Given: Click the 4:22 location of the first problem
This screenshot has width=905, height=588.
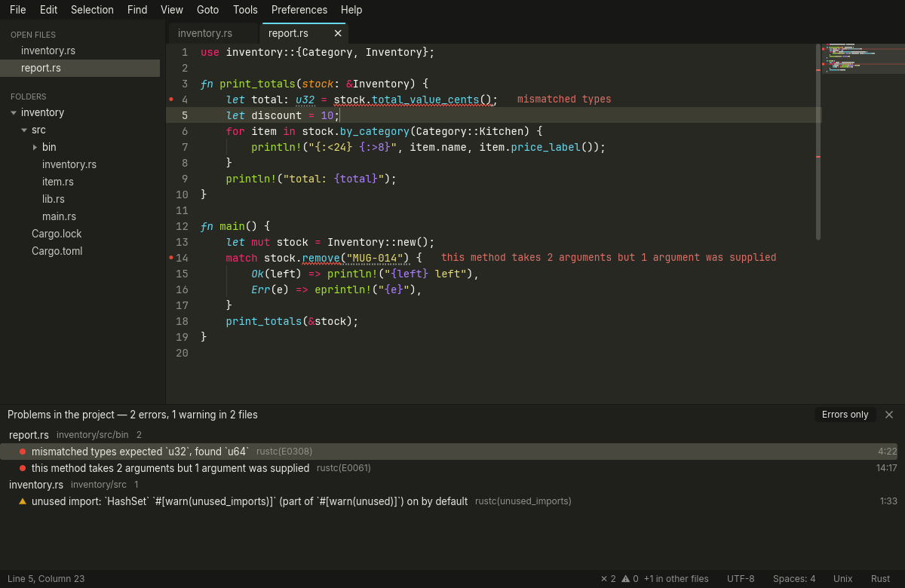Looking at the screenshot, I should (x=888, y=452).
